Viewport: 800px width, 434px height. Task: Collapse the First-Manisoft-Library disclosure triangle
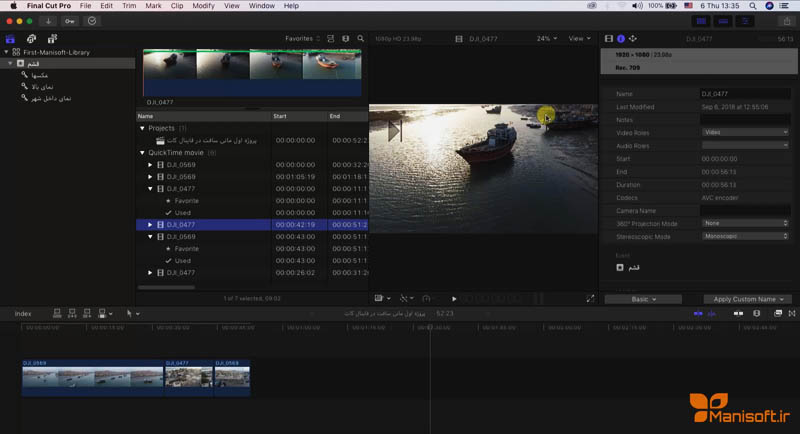click(x=6, y=53)
